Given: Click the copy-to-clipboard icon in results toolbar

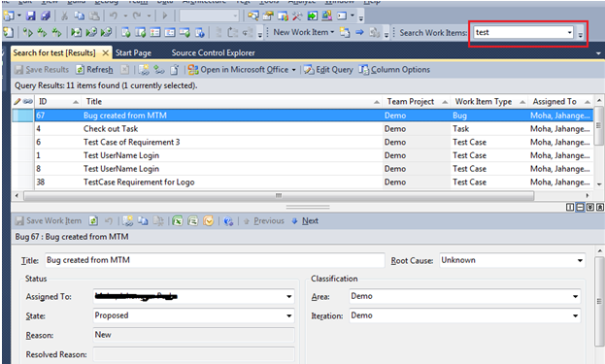Looking at the screenshot, I should pyautogui.click(x=175, y=70).
